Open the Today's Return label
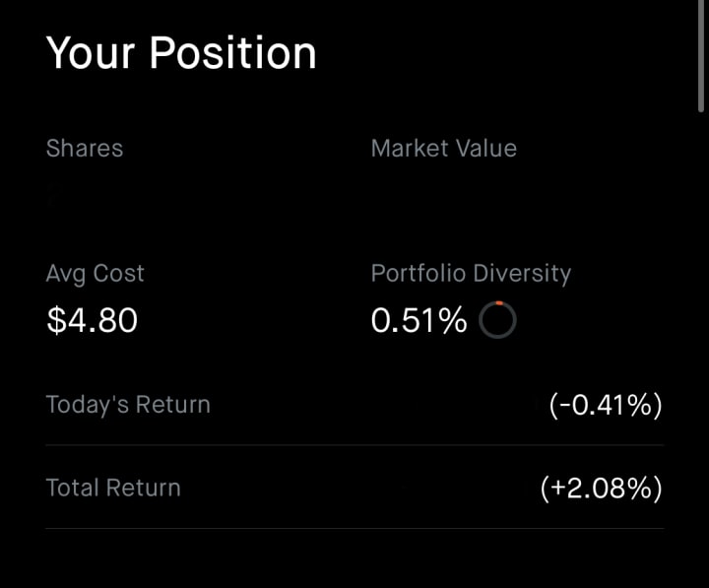The height and width of the screenshot is (588, 709). point(128,405)
